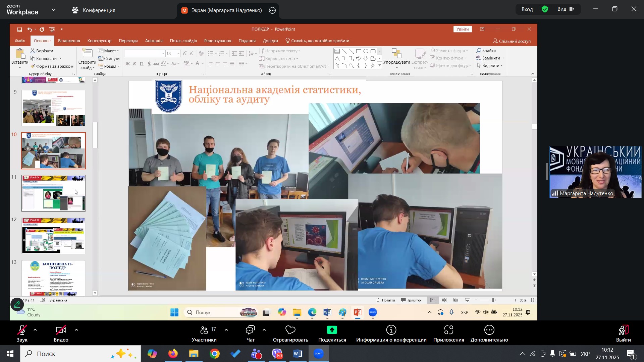Click the PowerPoint zoom slider handle

pos(493,300)
